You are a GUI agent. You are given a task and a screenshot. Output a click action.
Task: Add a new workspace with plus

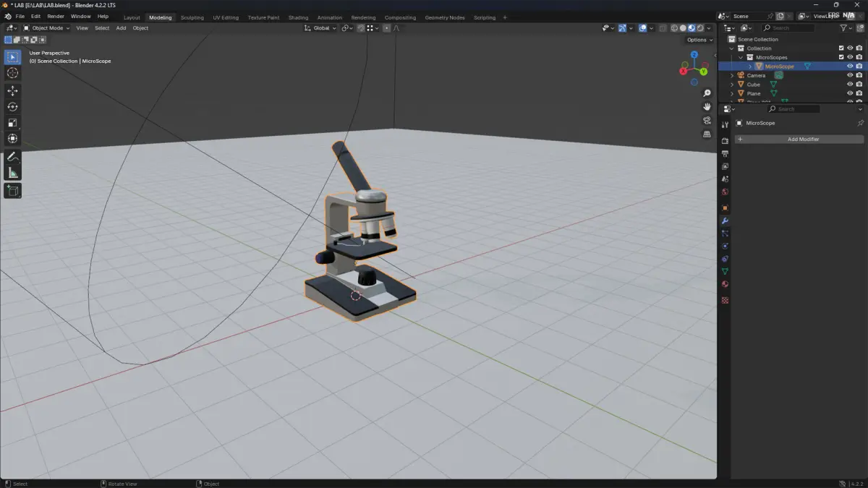(x=505, y=17)
